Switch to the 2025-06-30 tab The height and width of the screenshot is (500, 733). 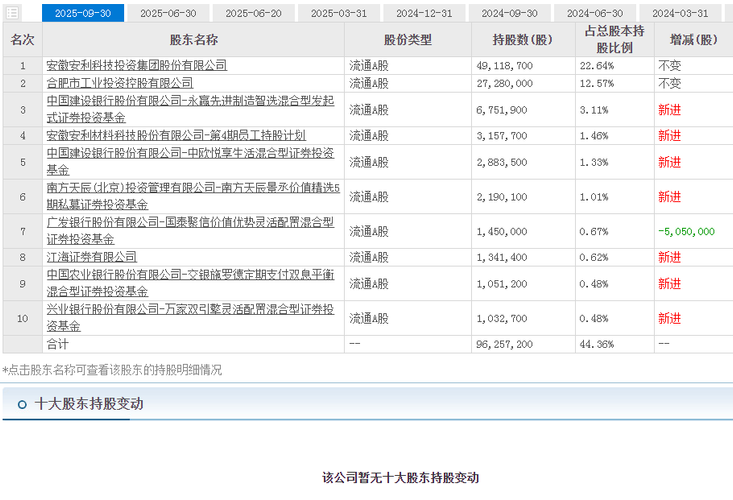coord(168,13)
